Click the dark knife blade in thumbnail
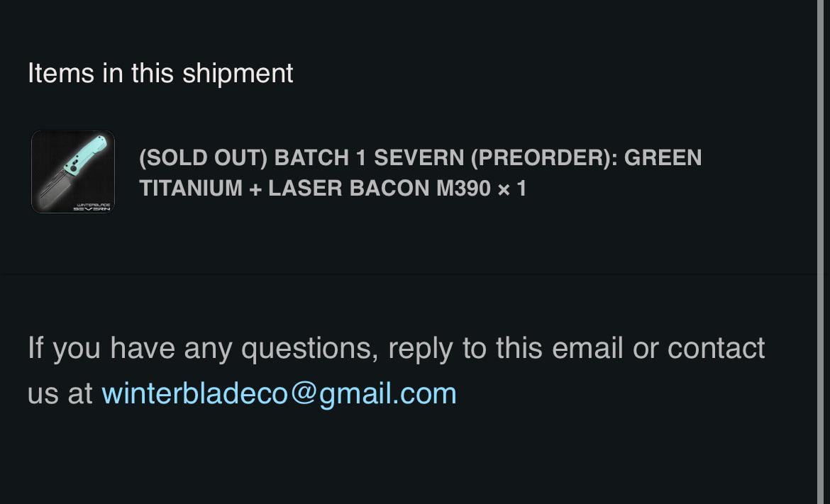830x504 pixels. coord(55,186)
